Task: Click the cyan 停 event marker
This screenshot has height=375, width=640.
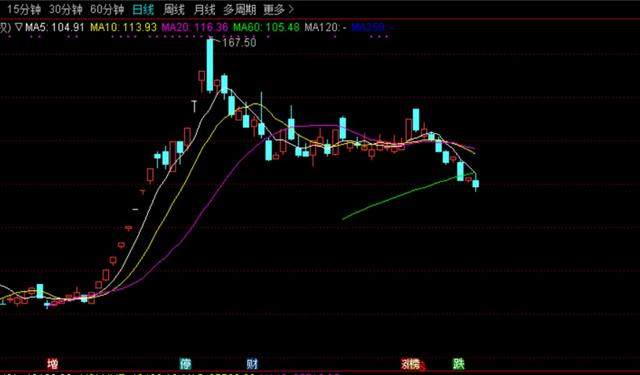Action: pyautogui.click(x=186, y=363)
